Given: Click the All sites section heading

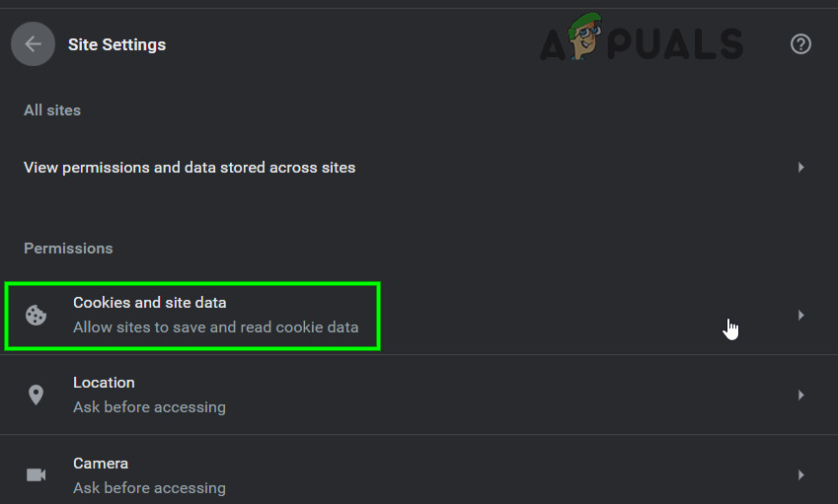Looking at the screenshot, I should click(52, 110).
